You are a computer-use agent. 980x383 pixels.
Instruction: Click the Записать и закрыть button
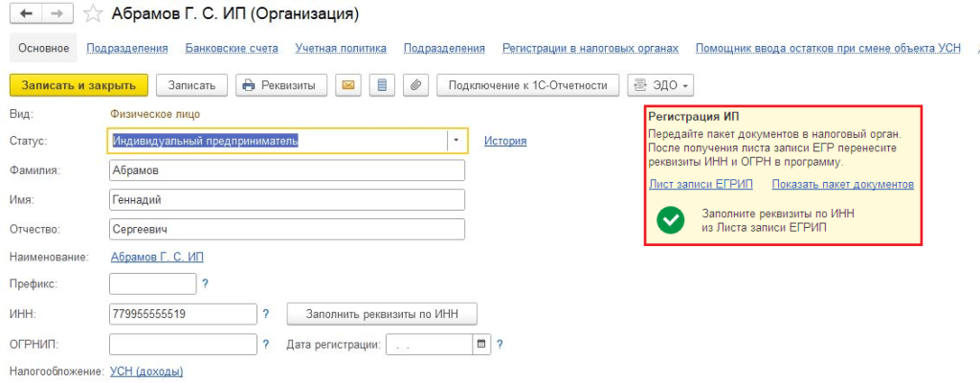pos(78,85)
